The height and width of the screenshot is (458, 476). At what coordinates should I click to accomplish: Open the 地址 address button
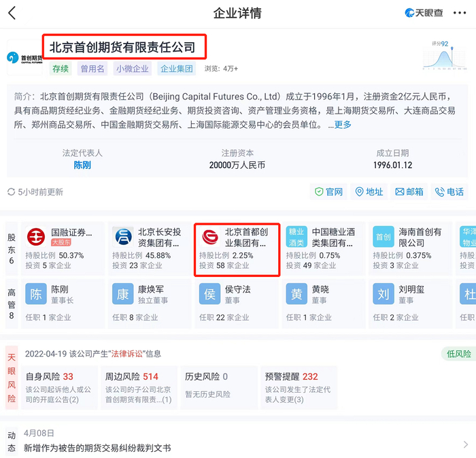coord(369,192)
